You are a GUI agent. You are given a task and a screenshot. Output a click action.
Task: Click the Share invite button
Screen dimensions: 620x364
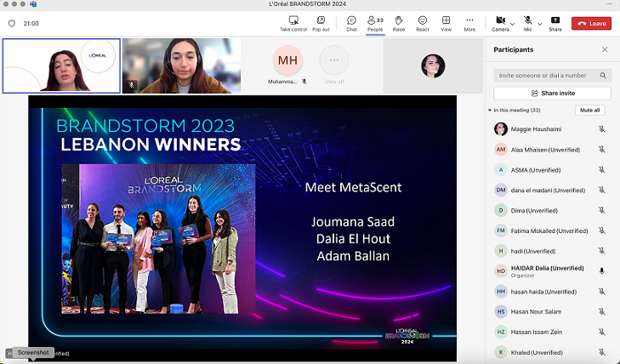552,94
